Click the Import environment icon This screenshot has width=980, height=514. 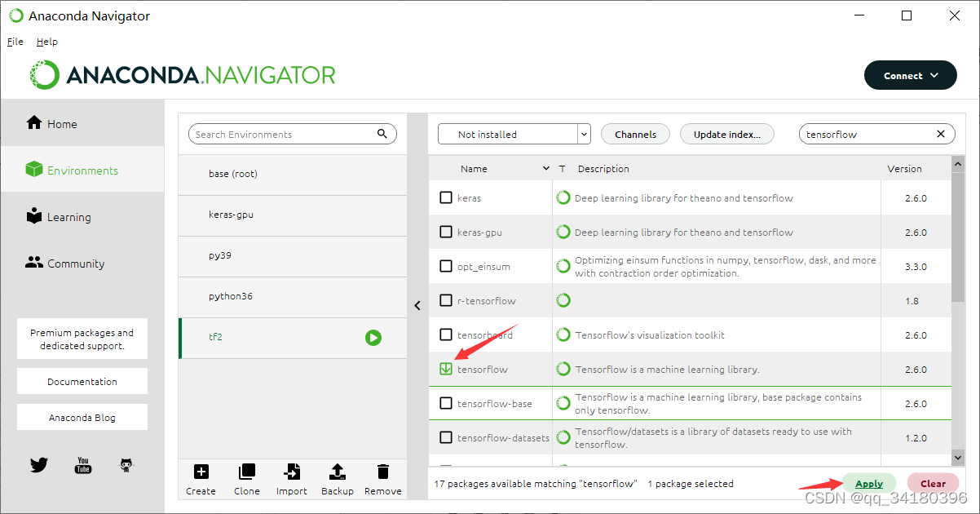pos(292,472)
